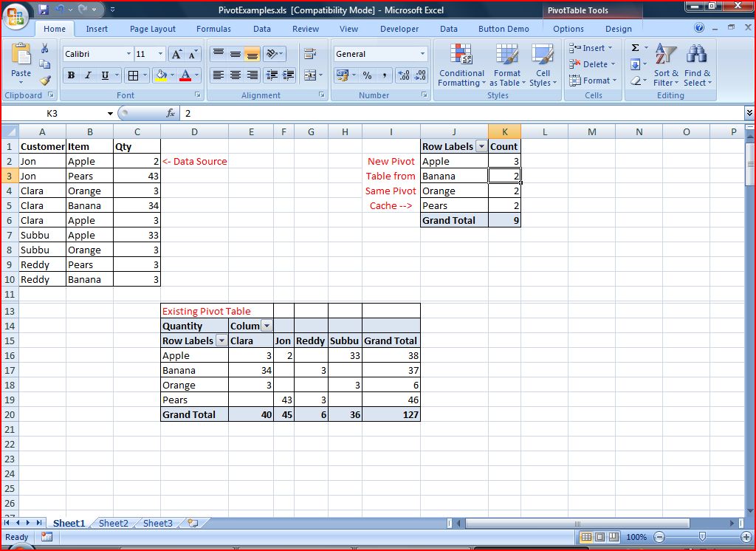756x551 pixels.
Task: Click Delete cells button
Action: [593, 64]
